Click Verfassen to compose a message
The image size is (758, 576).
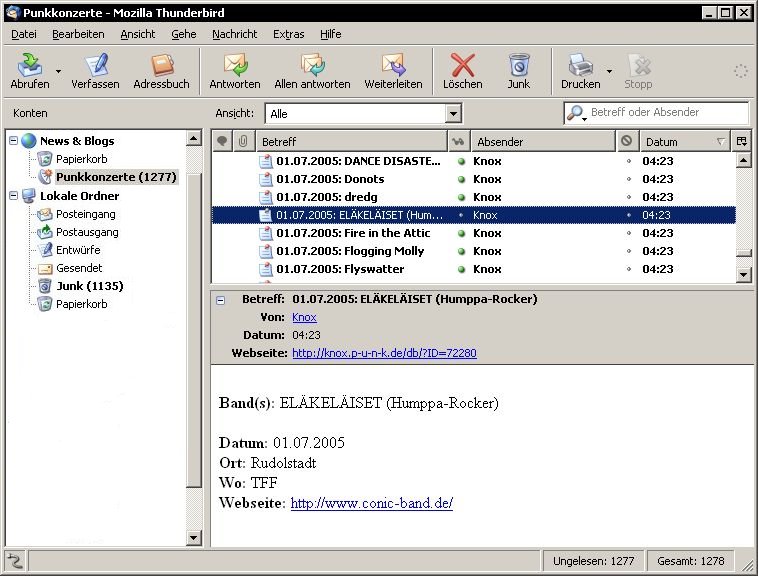click(95, 72)
